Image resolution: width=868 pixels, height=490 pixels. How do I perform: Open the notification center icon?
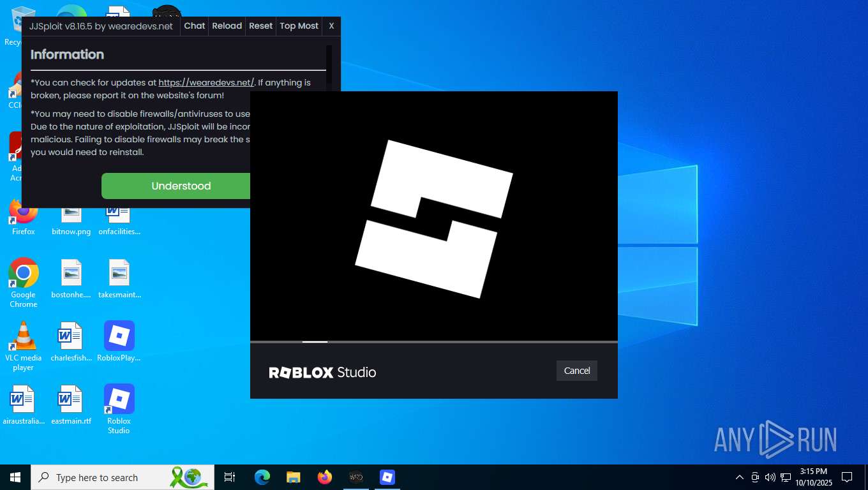(847, 477)
